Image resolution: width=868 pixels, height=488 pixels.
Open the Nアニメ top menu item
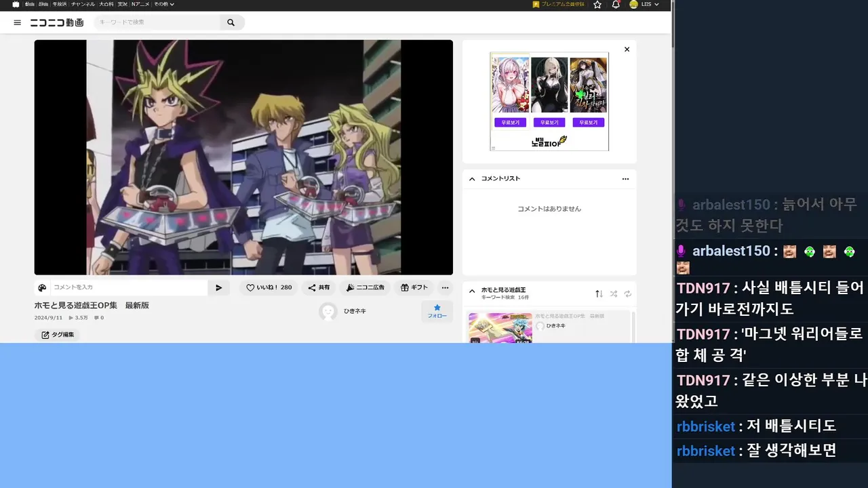click(x=140, y=4)
